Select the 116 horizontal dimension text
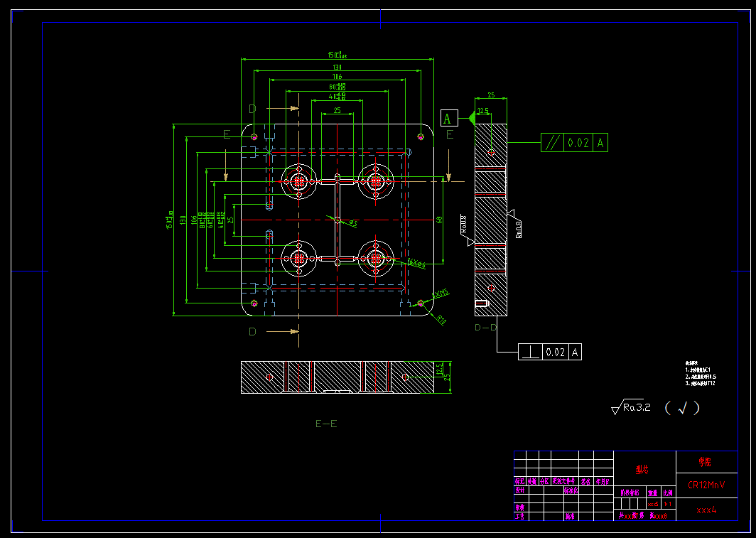 (x=337, y=77)
